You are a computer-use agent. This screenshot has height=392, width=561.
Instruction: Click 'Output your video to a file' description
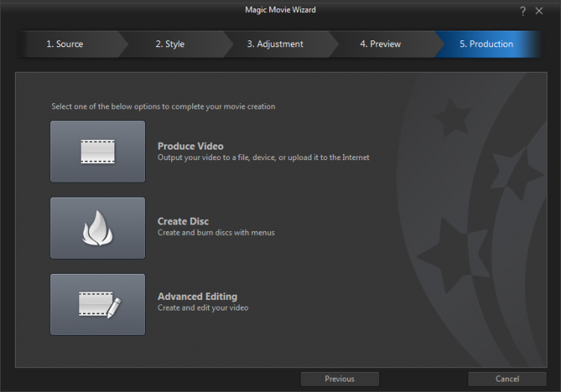pos(263,158)
